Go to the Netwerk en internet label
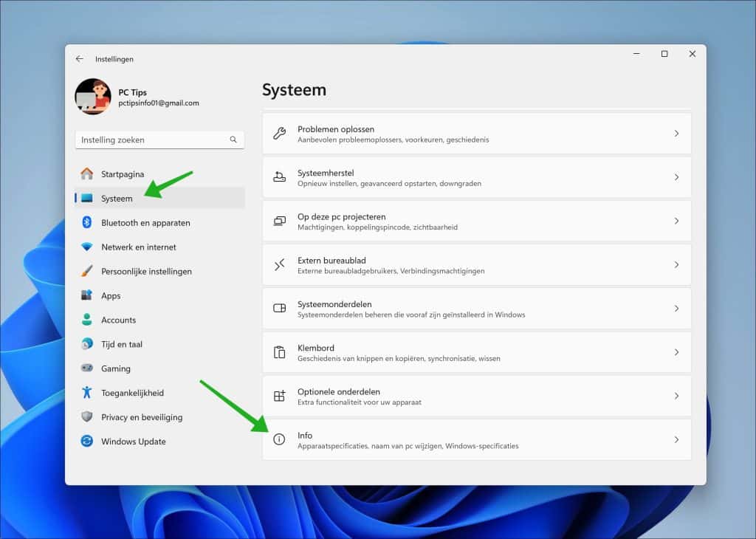The width and height of the screenshot is (756, 539). 139,247
